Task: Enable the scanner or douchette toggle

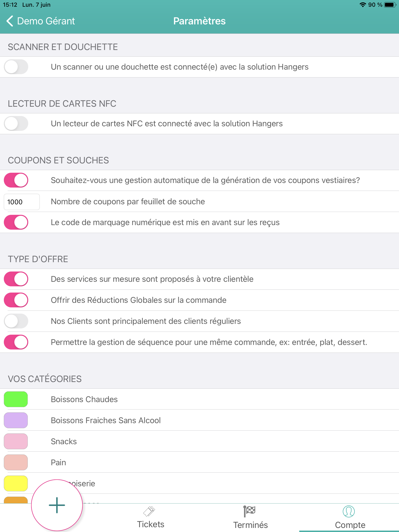Action: click(16, 67)
